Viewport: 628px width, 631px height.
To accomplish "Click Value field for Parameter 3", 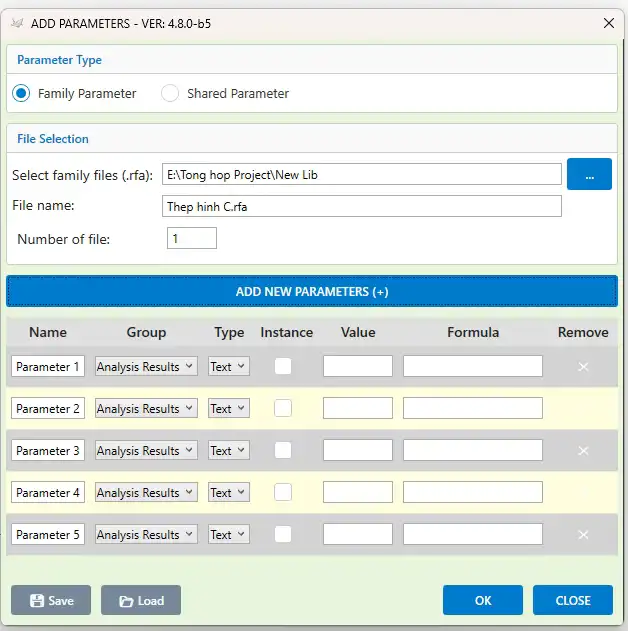I will point(358,450).
